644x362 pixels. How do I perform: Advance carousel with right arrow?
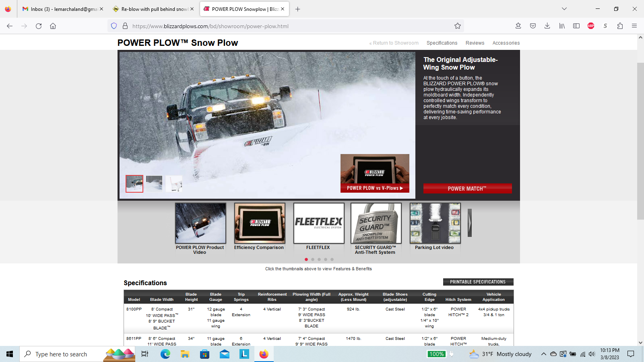point(470,223)
